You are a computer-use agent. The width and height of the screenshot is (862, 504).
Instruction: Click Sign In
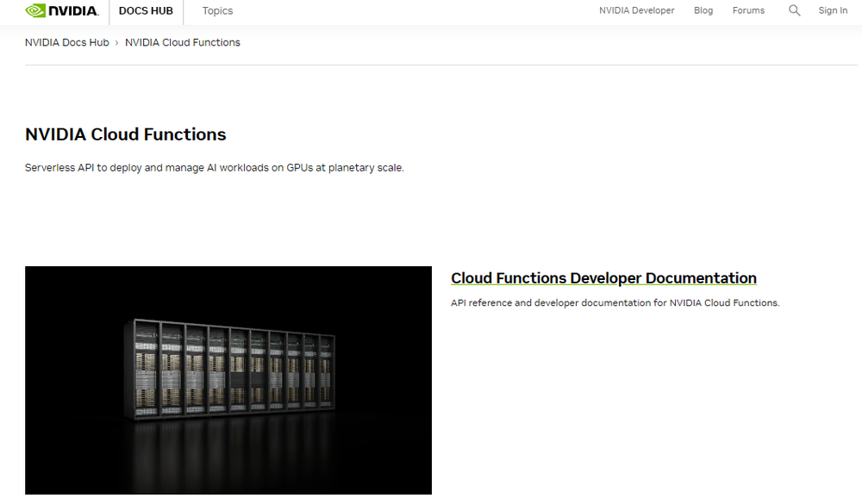point(832,10)
